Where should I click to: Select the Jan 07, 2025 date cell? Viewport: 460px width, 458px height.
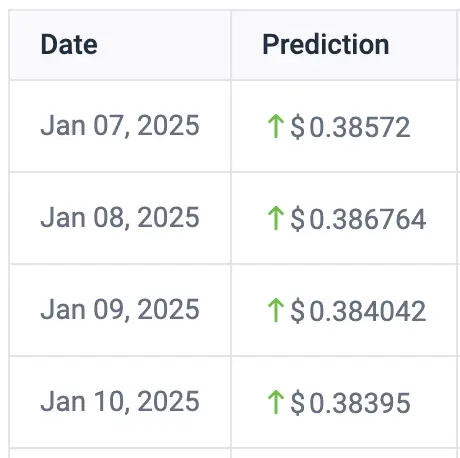click(x=120, y=126)
